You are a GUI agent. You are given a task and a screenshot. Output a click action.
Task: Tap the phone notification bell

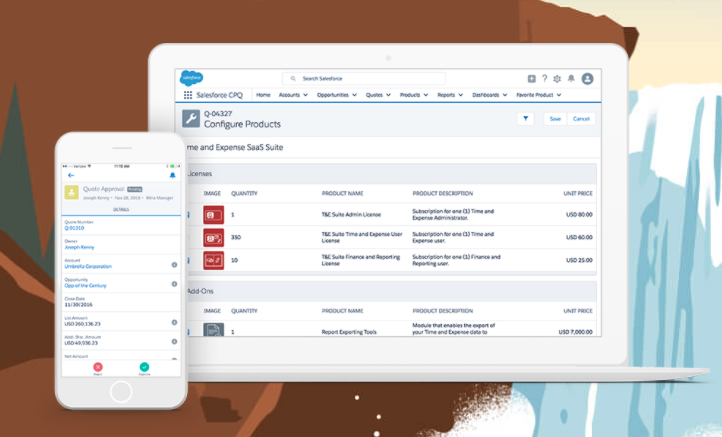tap(172, 175)
